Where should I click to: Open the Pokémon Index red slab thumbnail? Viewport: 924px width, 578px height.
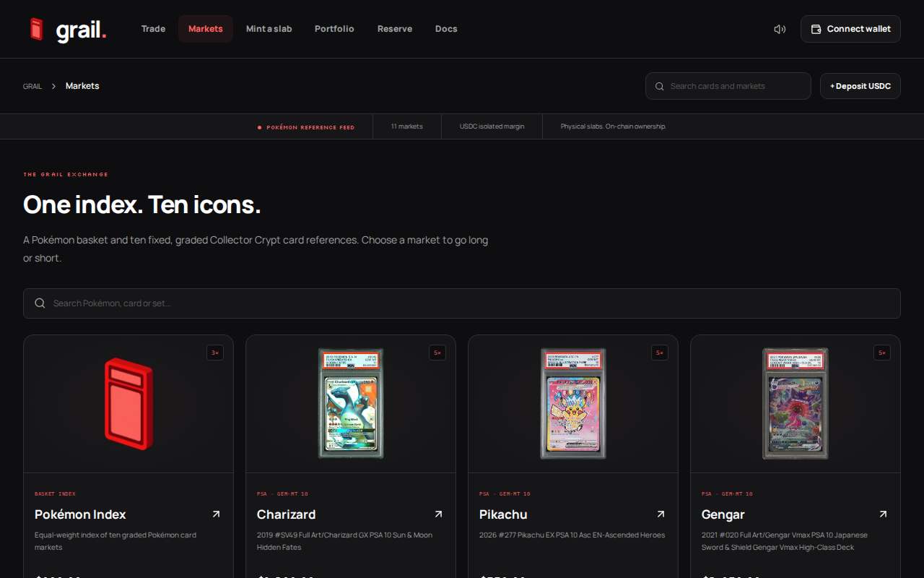tap(128, 403)
